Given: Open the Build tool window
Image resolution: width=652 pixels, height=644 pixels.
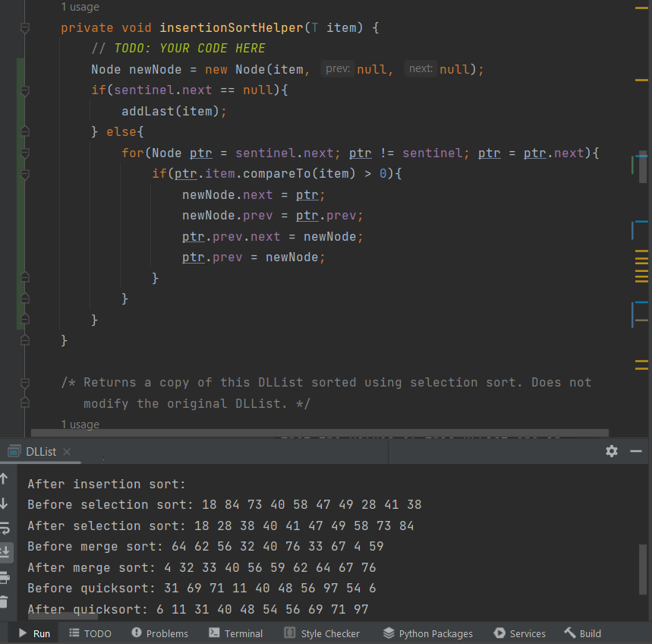Looking at the screenshot, I should coord(583,633).
